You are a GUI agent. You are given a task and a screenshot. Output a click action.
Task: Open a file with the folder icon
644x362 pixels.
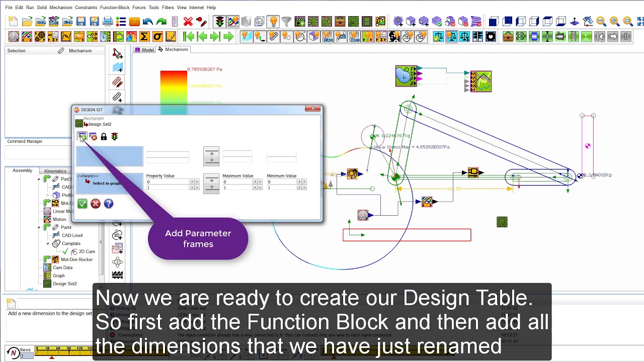click(27, 22)
